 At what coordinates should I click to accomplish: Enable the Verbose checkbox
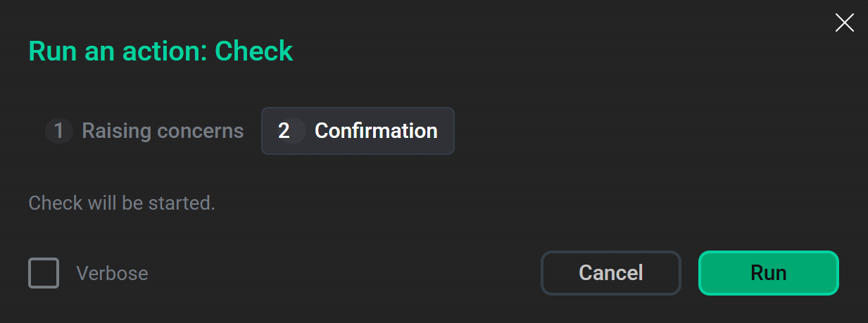[44, 273]
